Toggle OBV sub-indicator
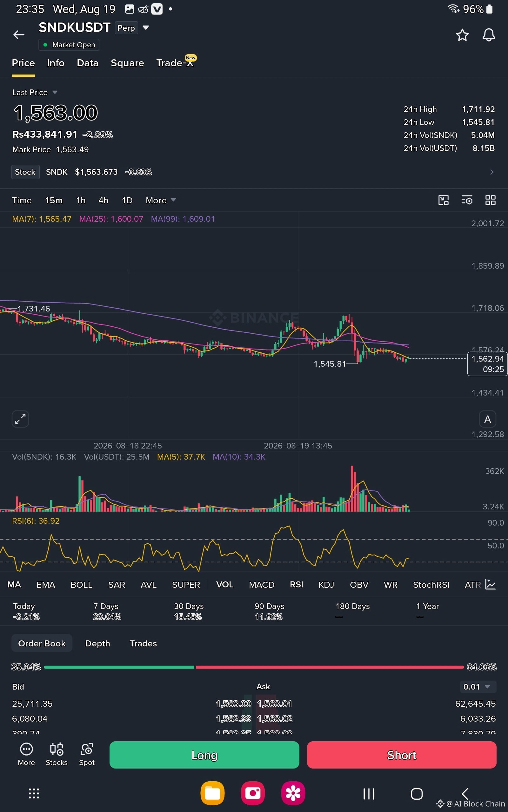Image resolution: width=508 pixels, height=812 pixels. click(359, 585)
